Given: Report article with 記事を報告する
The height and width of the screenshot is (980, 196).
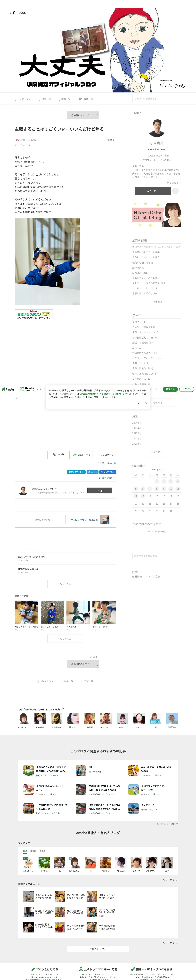Looking at the screenshot, I should click(107, 477).
